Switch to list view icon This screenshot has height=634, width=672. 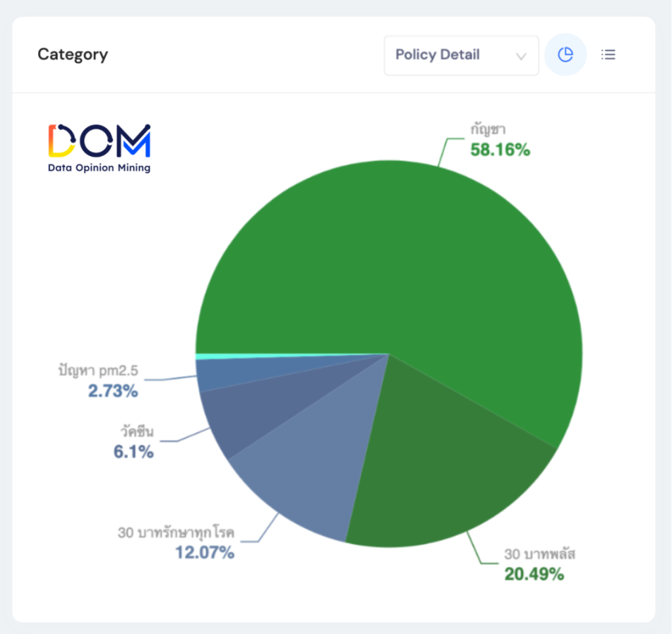click(608, 54)
